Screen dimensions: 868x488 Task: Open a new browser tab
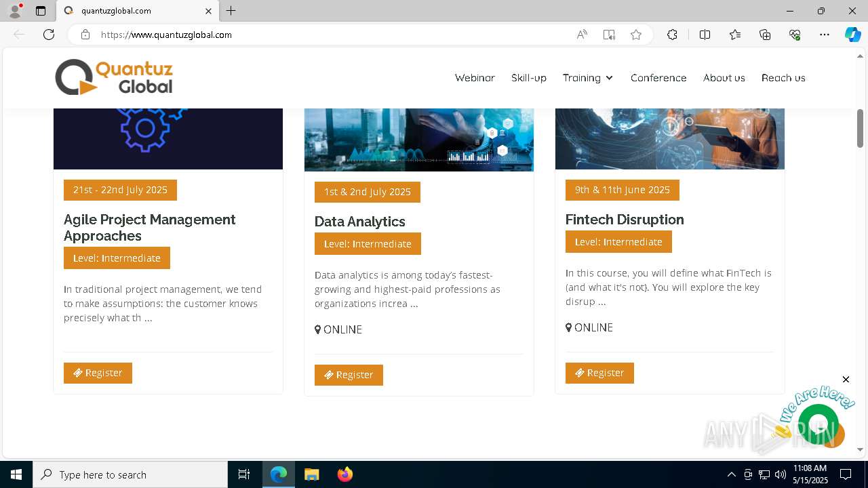231,11
